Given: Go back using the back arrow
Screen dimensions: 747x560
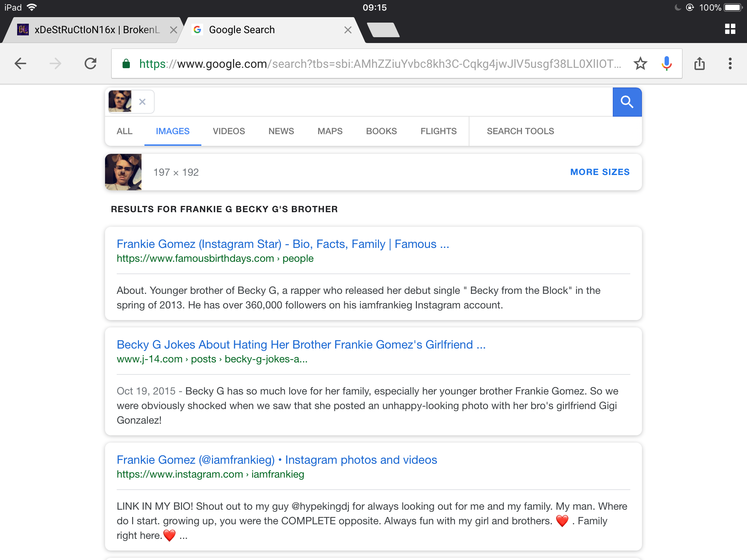Looking at the screenshot, I should [20, 63].
